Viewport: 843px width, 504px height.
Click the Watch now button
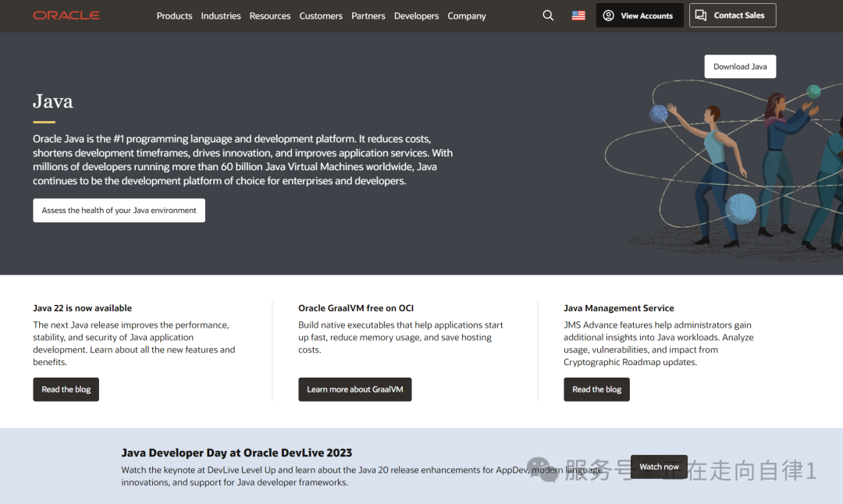click(x=659, y=467)
